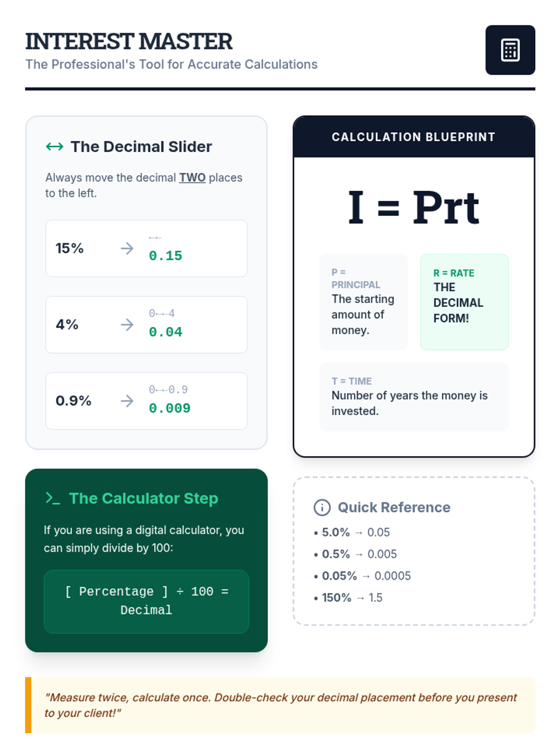Viewport: 560px width, 747px height.
Task: Select the 150% quick reference entry
Action: (x=349, y=598)
